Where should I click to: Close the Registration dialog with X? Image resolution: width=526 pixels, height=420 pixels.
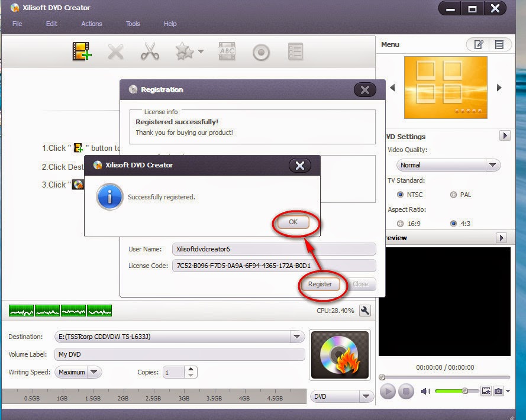coord(365,89)
